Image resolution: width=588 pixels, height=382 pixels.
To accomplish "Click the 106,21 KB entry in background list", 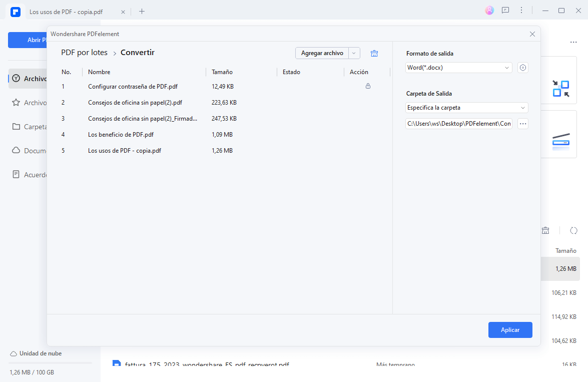I will coord(563,293).
